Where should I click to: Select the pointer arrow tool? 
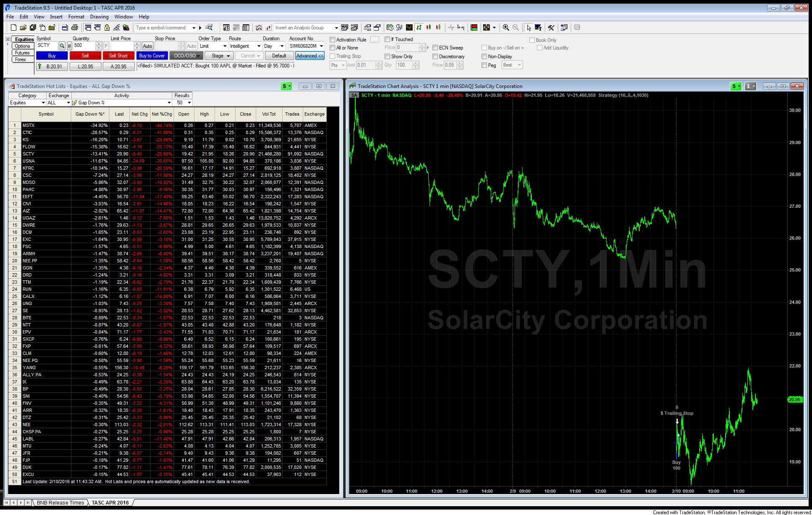(x=529, y=28)
